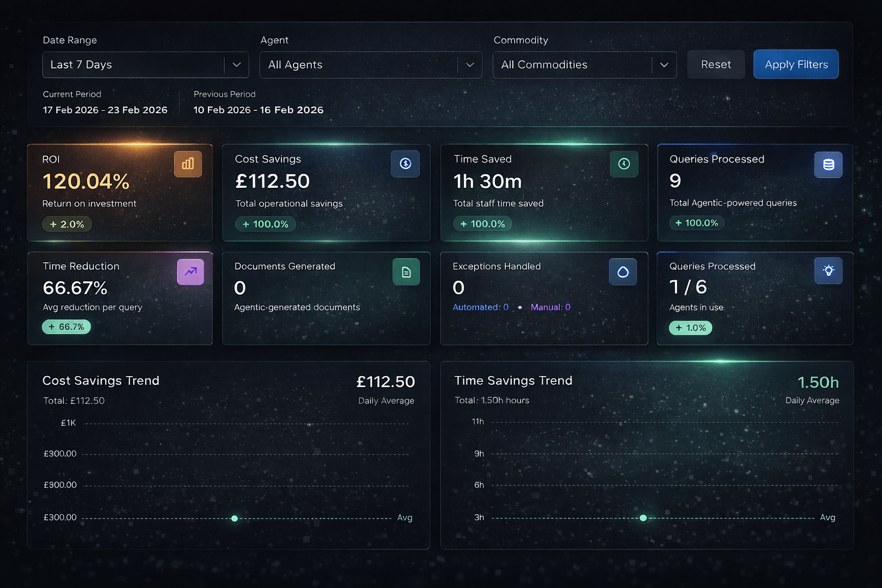Image resolution: width=882 pixels, height=588 pixels.
Task: Click the Agents in use lightbulb icon
Action: (x=828, y=271)
